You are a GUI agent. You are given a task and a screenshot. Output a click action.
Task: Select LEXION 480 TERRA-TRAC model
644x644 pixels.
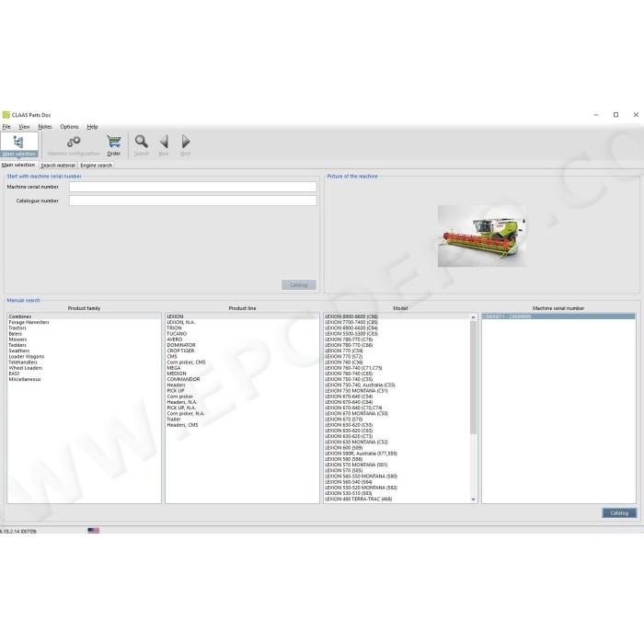(x=397, y=499)
